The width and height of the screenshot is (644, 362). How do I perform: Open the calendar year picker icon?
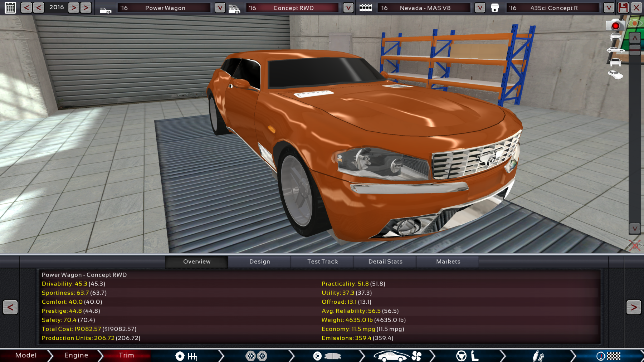[x=10, y=8]
